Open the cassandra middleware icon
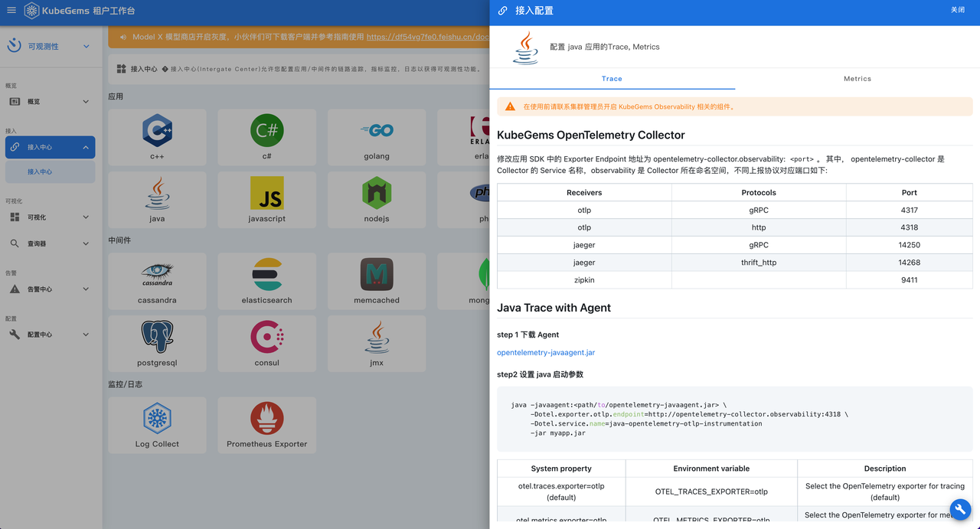 click(157, 274)
